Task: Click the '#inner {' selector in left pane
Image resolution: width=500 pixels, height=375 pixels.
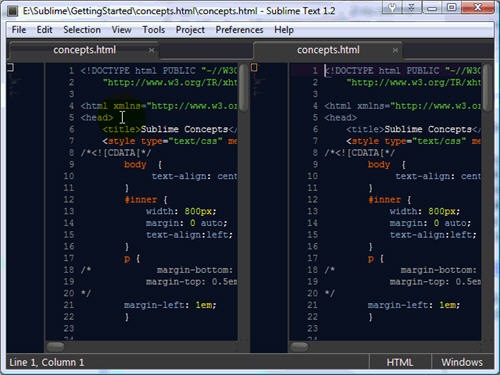Action: (146, 200)
